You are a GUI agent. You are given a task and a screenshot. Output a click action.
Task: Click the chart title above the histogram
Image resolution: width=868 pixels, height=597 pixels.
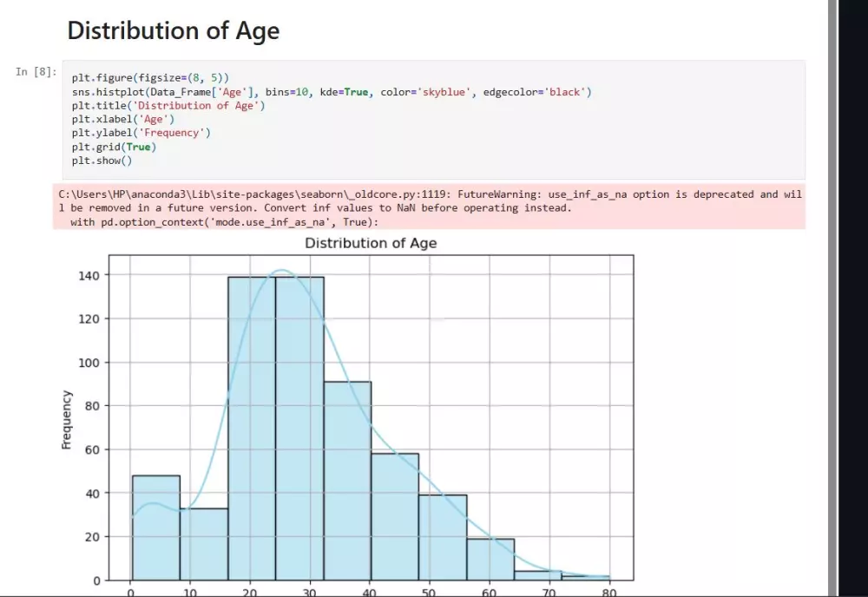click(371, 244)
